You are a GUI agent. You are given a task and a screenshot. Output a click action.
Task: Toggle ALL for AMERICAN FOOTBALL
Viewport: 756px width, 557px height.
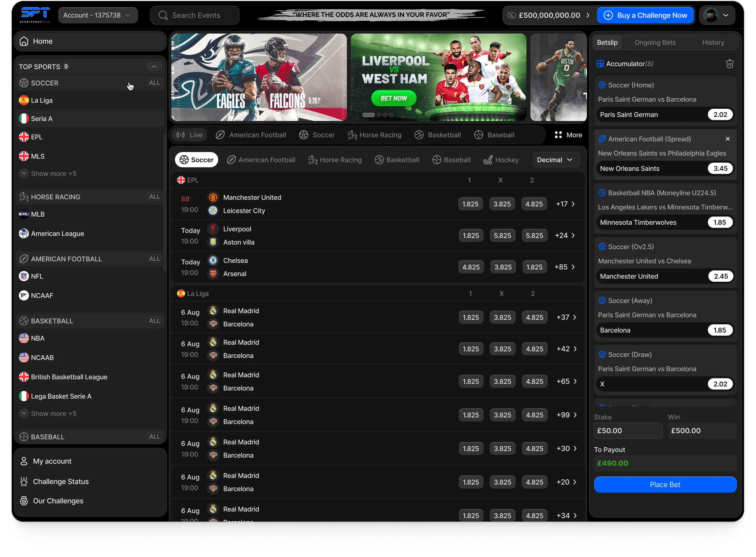(x=154, y=259)
